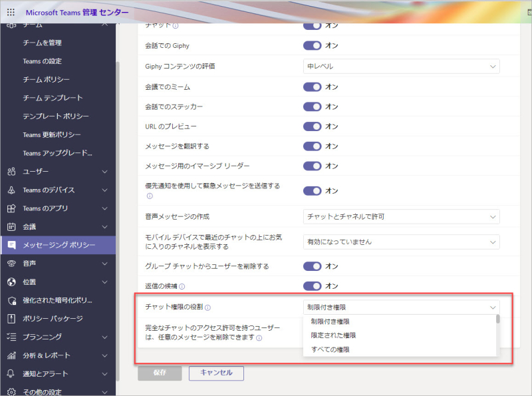Toggle 会話での Giphy switch

tap(312, 45)
